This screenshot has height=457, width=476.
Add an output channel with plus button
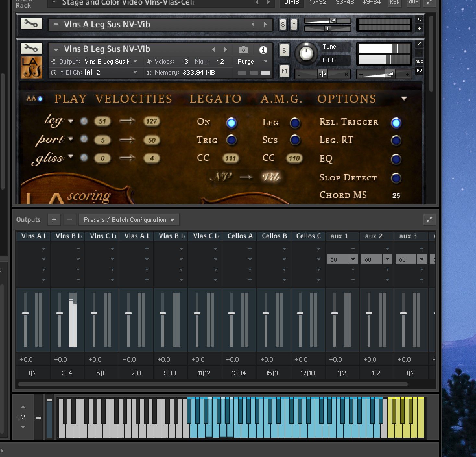54,220
